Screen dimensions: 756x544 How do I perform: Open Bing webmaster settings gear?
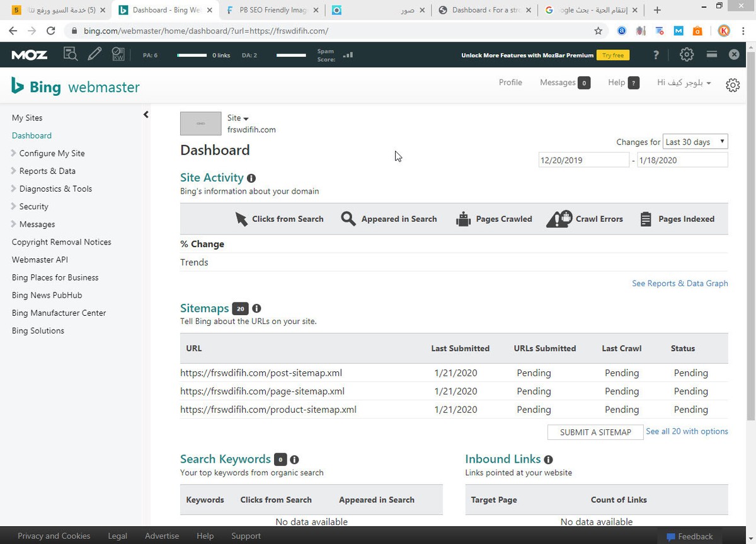click(733, 85)
